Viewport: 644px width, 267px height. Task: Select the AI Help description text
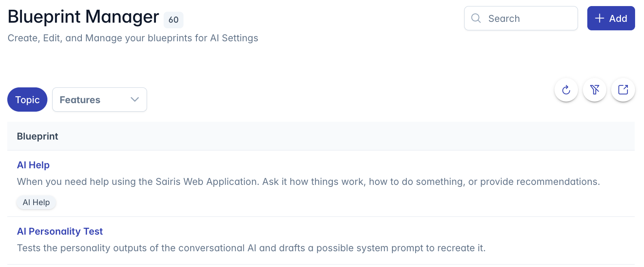click(308, 182)
